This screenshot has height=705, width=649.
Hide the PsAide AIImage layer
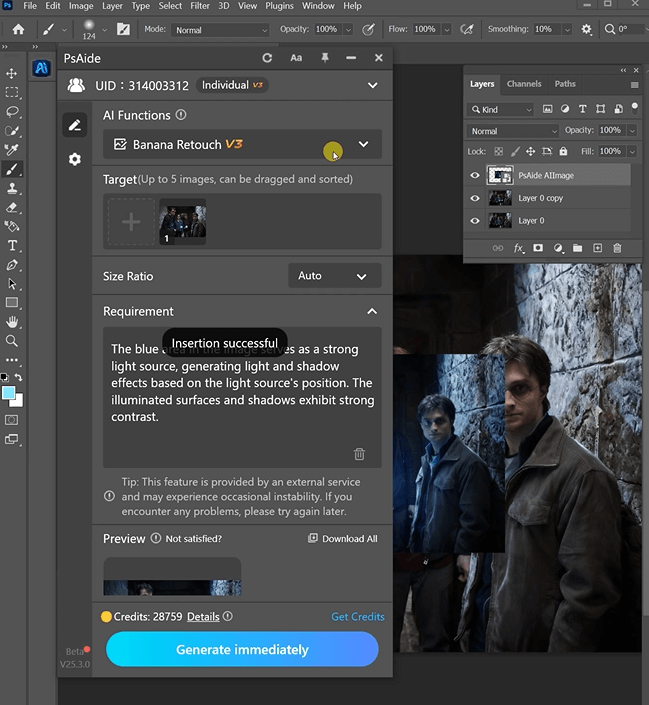point(475,175)
